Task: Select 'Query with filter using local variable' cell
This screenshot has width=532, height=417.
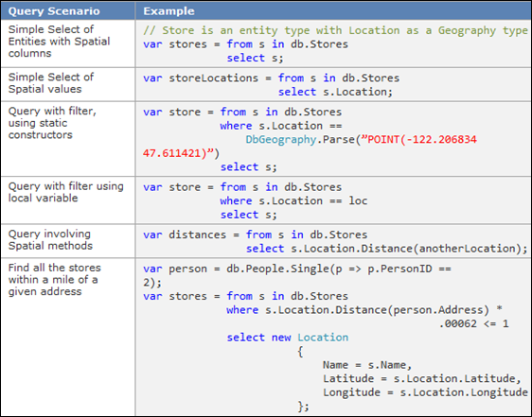Action: [x=68, y=200]
